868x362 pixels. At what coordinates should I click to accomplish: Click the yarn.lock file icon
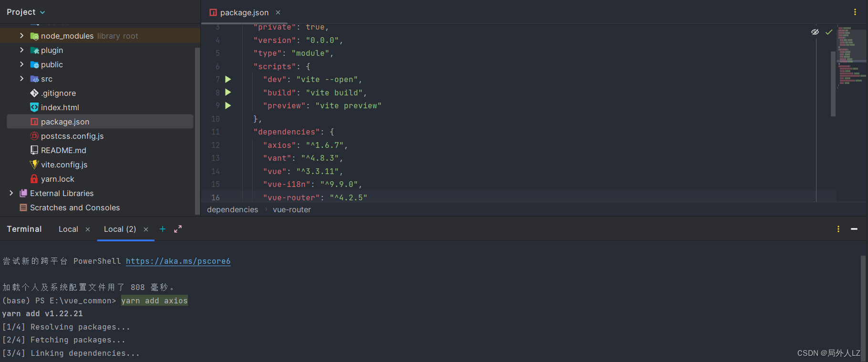34,179
